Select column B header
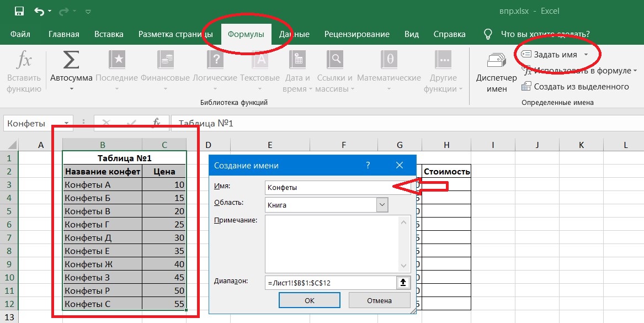 (x=102, y=145)
